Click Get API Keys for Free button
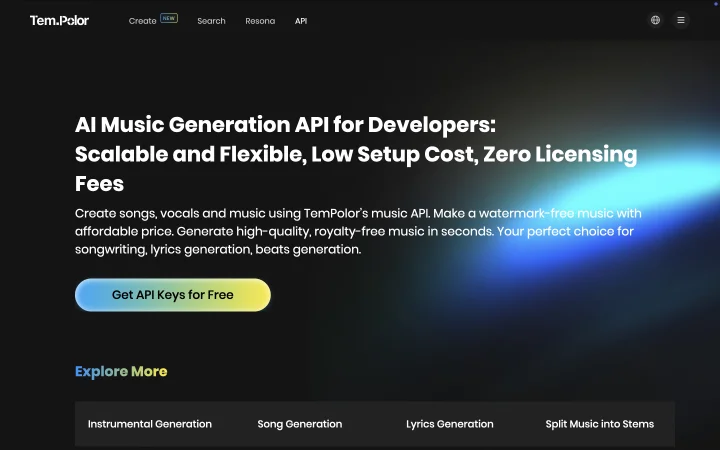Screen dimensions: 720x450 pos(173,295)
